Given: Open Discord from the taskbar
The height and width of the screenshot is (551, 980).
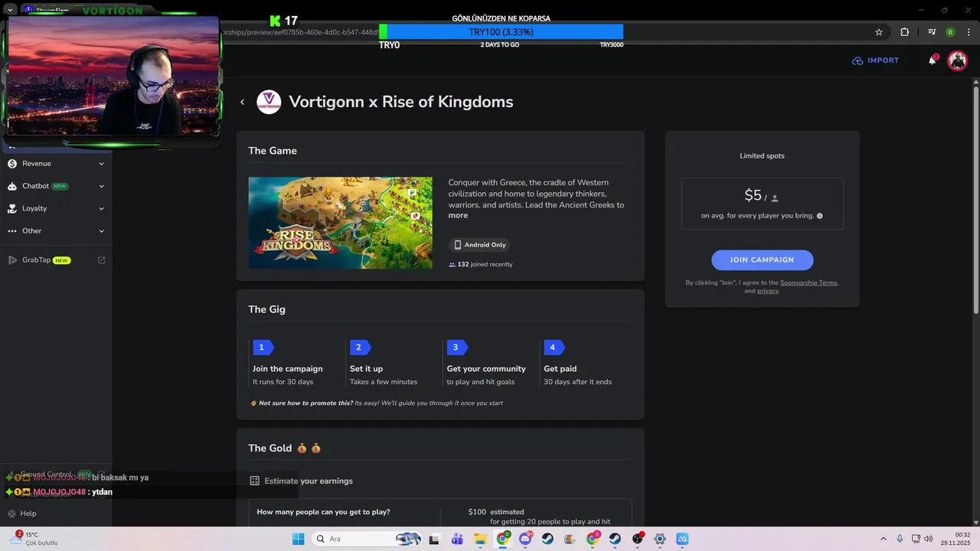Looking at the screenshot, I should pyautogui.click(x=525, y=539).
